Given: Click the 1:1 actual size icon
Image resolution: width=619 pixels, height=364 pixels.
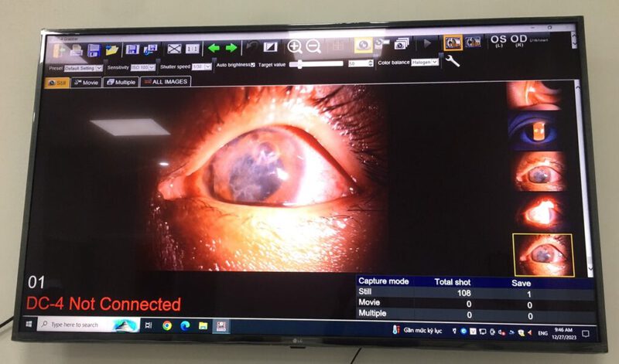Looking at the screenshot, I should pos(192,48).
